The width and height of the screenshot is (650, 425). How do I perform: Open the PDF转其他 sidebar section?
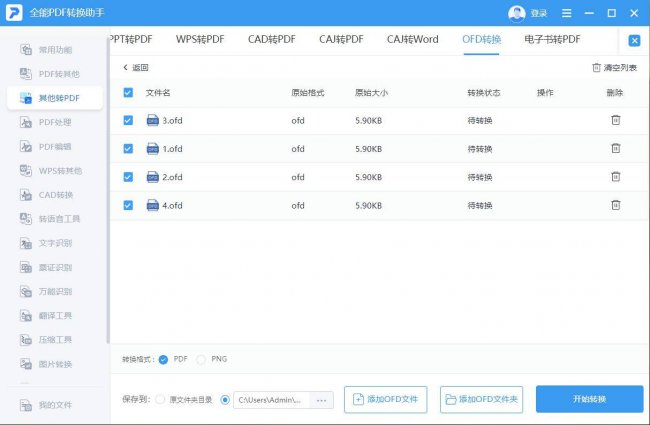[55, 74]
